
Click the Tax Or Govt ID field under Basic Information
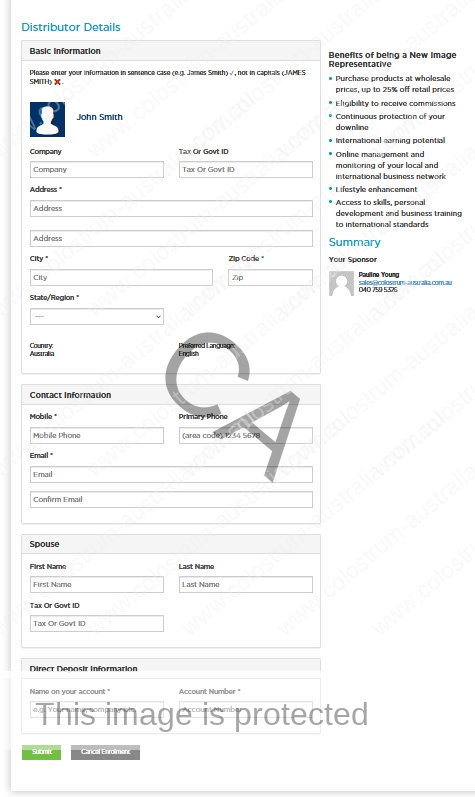(x=245, y=169)
